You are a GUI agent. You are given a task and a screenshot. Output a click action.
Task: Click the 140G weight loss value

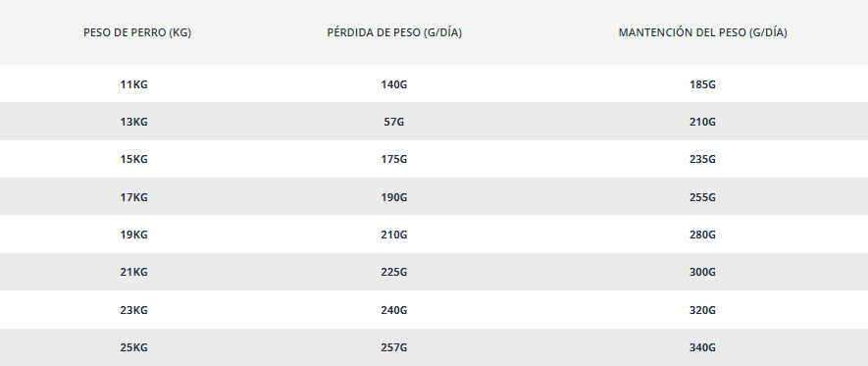(394, 84)
